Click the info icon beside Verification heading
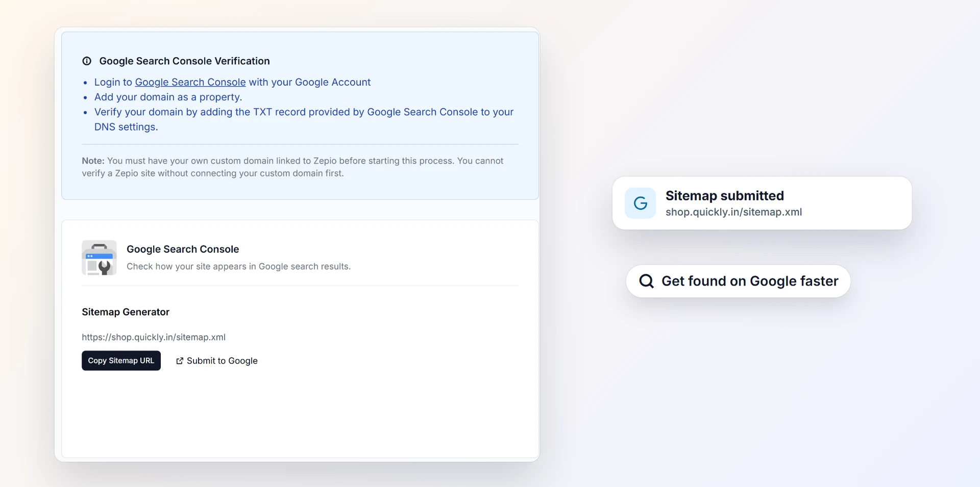 87,61
